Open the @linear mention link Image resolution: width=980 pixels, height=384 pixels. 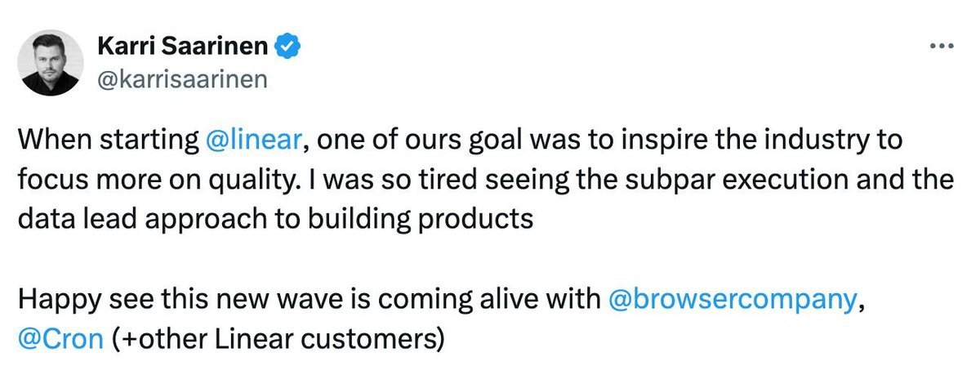pos(256,141)
